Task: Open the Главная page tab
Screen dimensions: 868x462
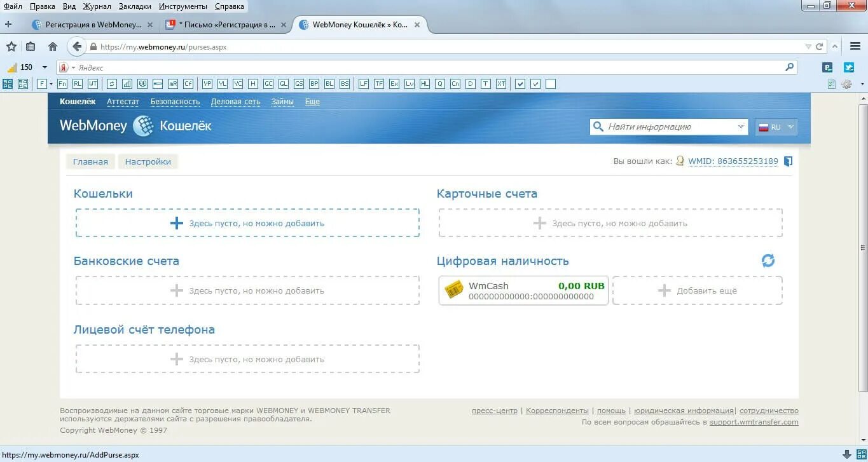Action: tap(90, 161)
